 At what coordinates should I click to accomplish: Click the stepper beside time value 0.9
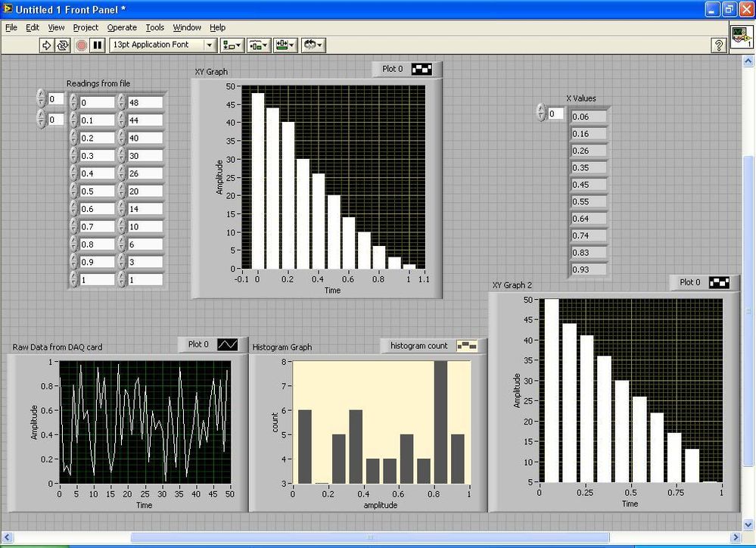(x=73, y=262)
